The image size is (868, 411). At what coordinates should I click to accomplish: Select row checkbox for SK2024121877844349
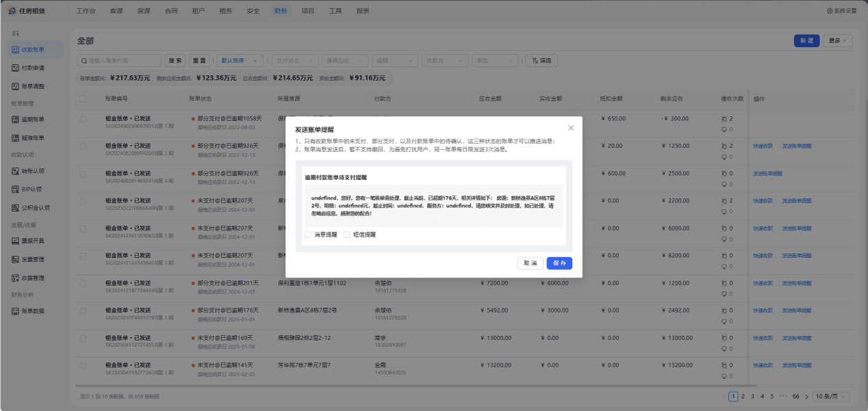tap(83, 283)
